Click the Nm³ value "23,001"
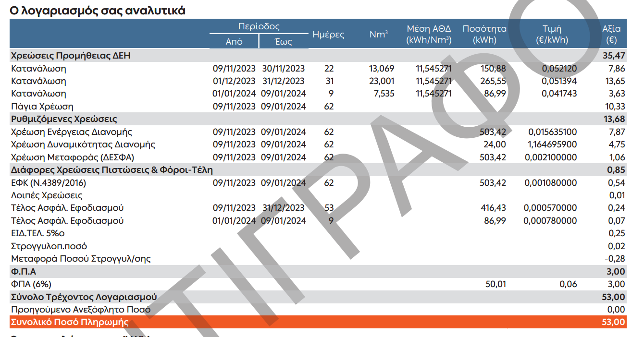The image size is (644, 337). [382, 81]
